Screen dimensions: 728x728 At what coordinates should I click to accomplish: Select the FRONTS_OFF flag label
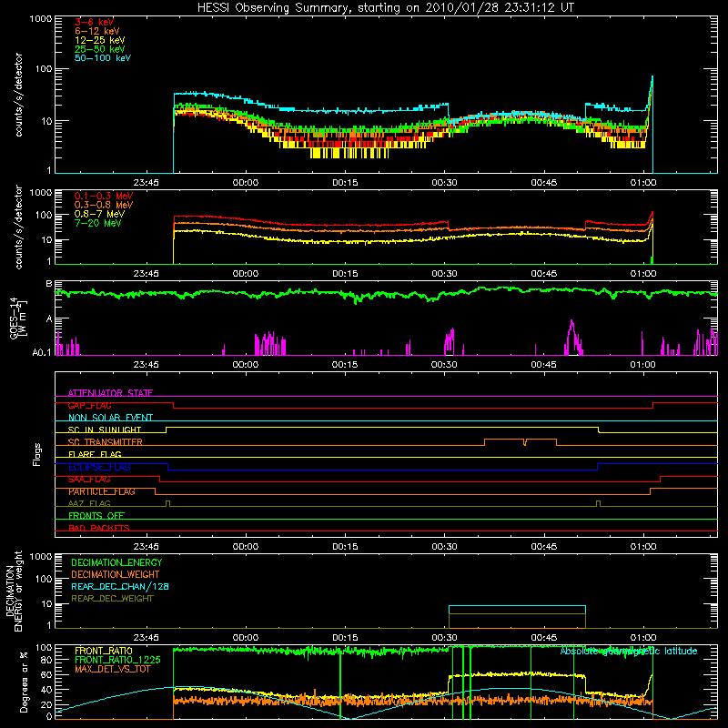tap(96, 515)
